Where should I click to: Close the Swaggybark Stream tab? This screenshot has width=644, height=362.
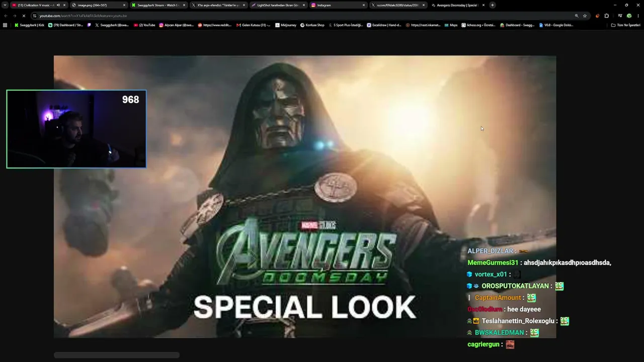[x=184, y=5]
